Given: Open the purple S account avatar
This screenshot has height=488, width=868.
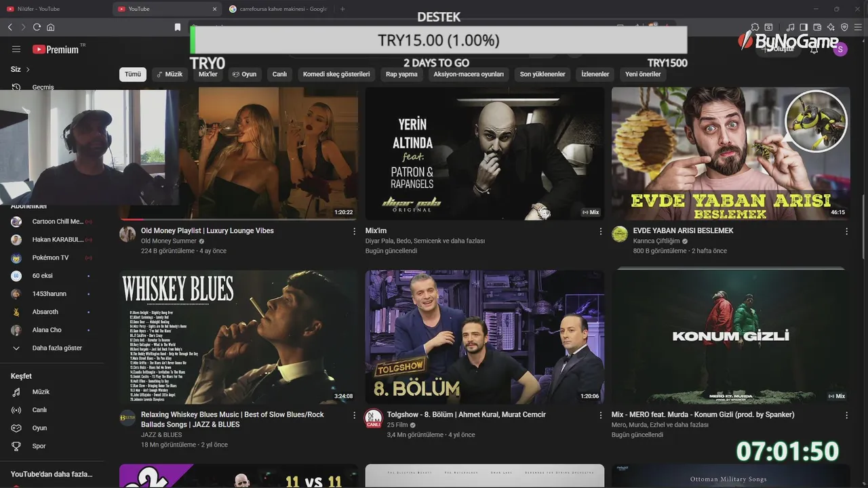Looking at the screenshot, I should click(840, 49).
